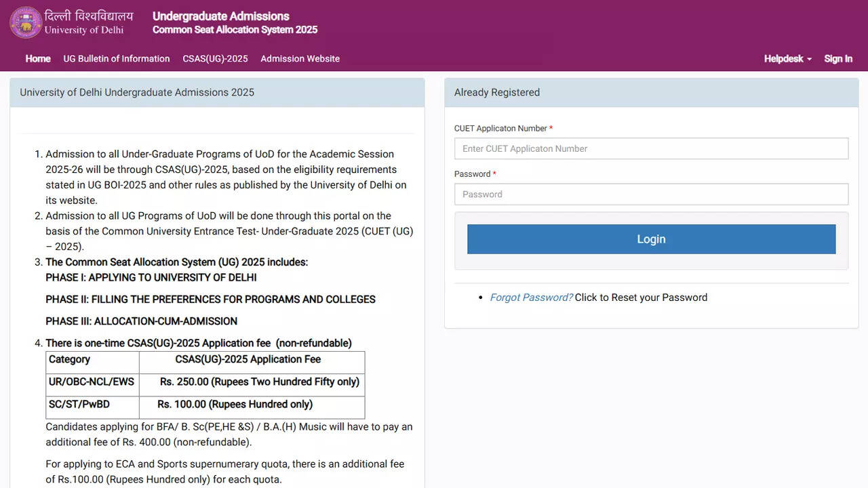This screenshot has width=868, height=488.
Task: Click the Hindi university name text
Action: (x=89, y=16)
